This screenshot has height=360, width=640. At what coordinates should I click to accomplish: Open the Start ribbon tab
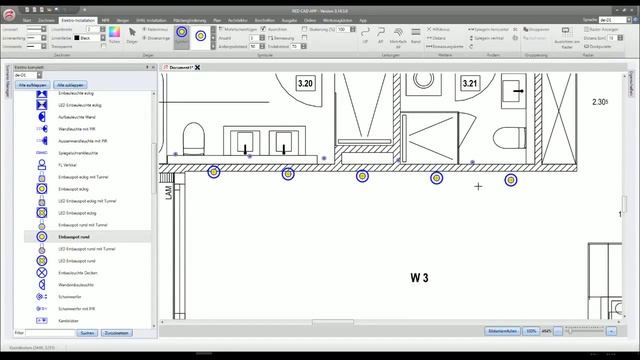click(27, 20)
